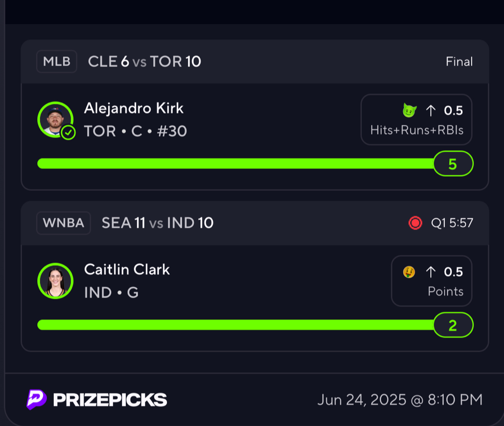Click the green demon emoji icon
This screenshot has width=504, height=426.
tap(410, 110)
